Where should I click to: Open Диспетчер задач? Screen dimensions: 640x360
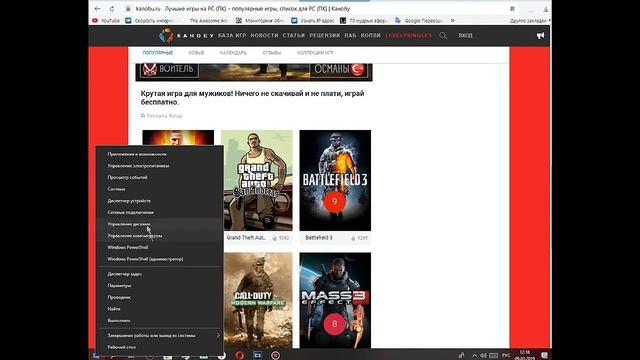(x=160, y=274)
